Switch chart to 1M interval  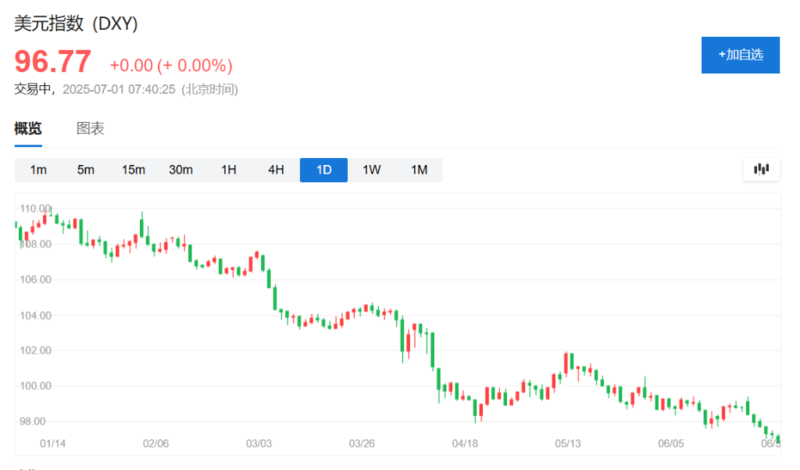point(419,170)
